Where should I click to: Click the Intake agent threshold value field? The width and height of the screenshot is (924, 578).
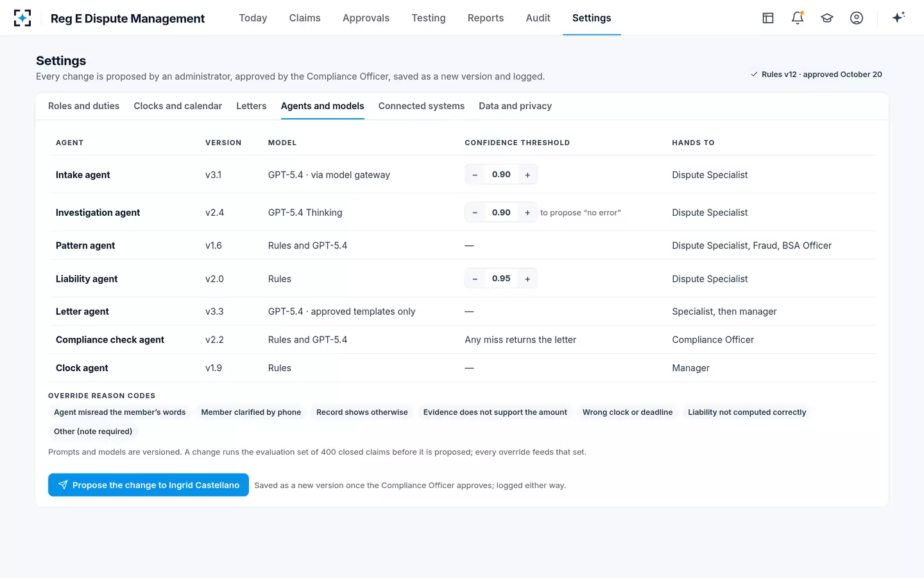[x=501, y=175]
